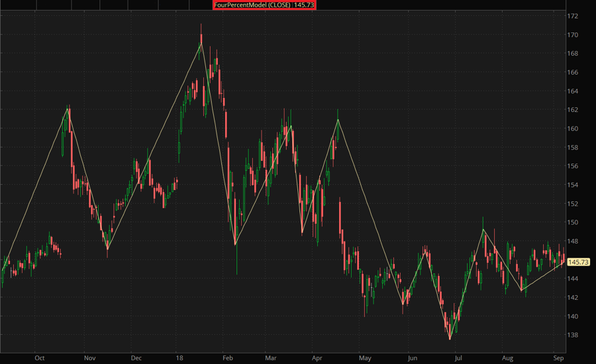Click the zigzag peak near 161 in April
This screenshot has height=364, width=596.
338,120
